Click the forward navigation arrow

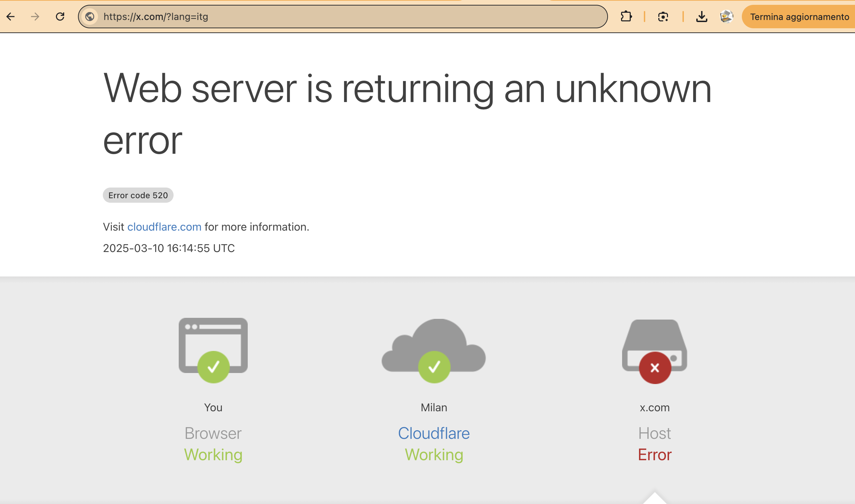tap(35, 17)
